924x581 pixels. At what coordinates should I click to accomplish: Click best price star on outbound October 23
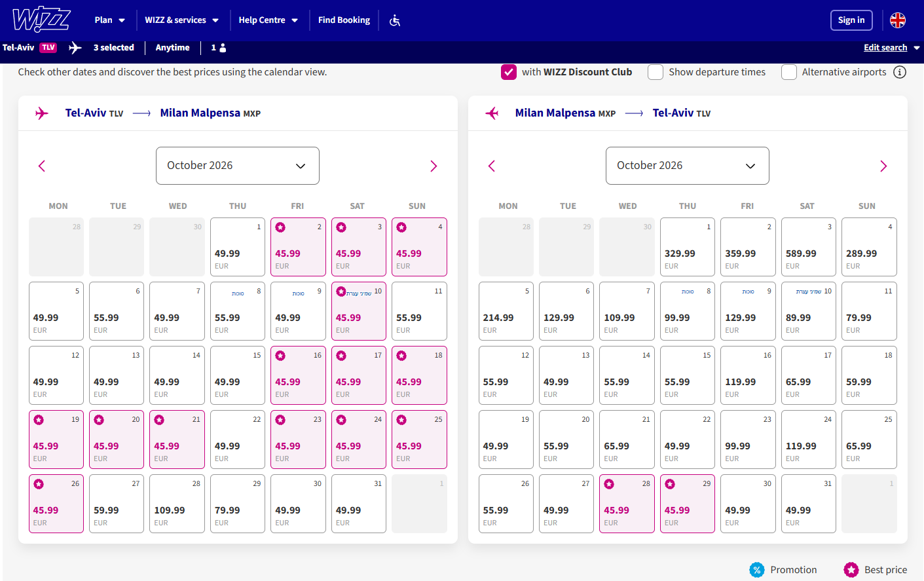click(280, 420)
